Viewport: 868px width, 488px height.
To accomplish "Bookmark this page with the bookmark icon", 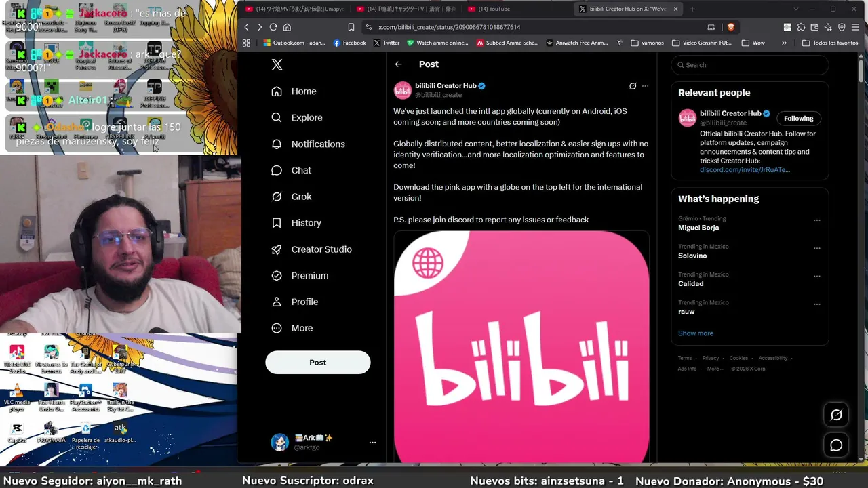I will pyautogui.click(x=351, y=27).
